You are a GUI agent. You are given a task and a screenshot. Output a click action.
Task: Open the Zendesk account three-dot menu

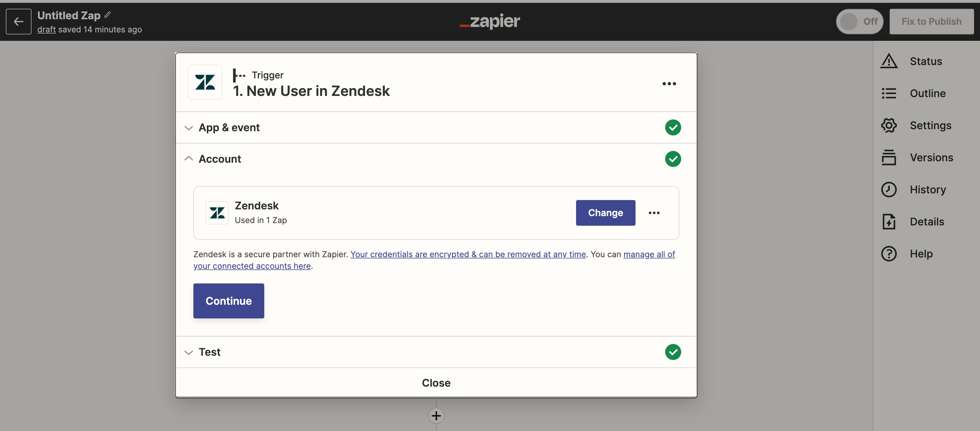tap(654, 213)
